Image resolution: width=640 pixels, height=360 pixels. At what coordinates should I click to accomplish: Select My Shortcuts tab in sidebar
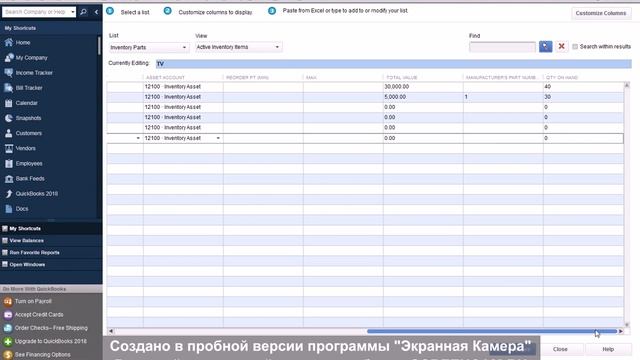25,229
